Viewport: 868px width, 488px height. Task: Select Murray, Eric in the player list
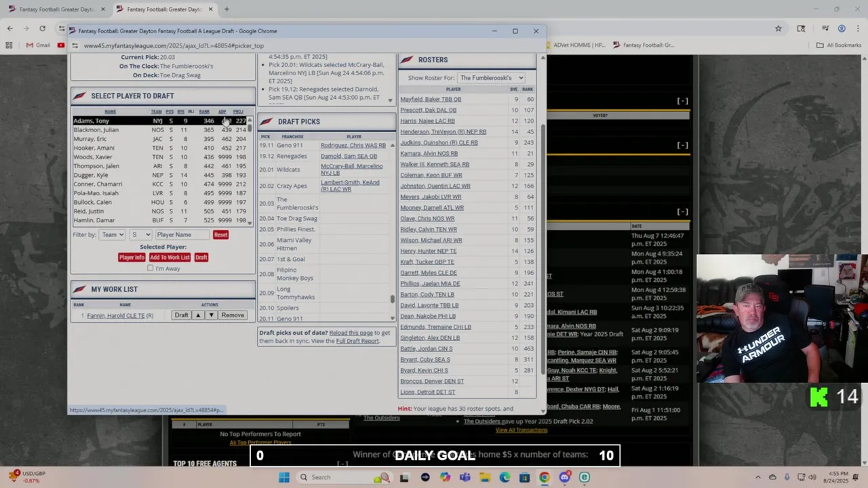pos(161,139)
